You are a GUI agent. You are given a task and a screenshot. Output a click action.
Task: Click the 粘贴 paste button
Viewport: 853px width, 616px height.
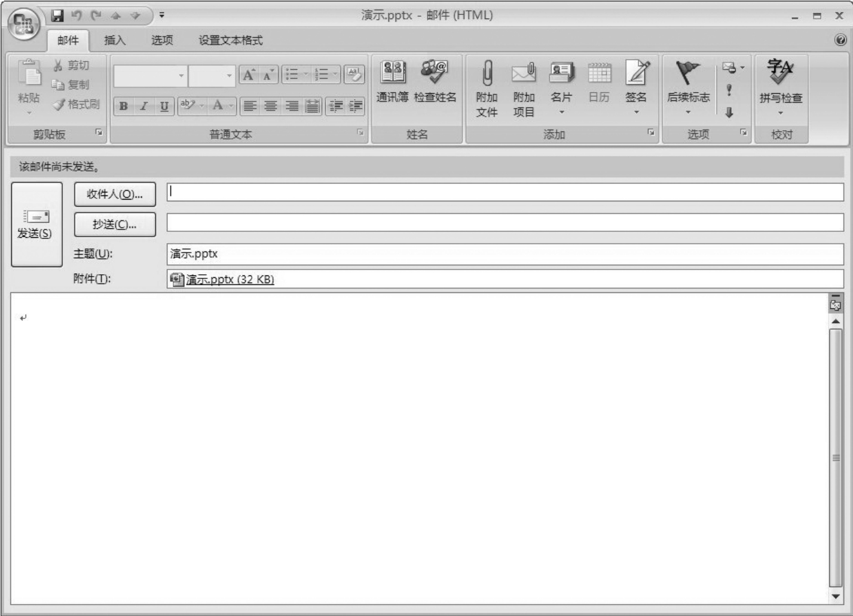(29, 87)
